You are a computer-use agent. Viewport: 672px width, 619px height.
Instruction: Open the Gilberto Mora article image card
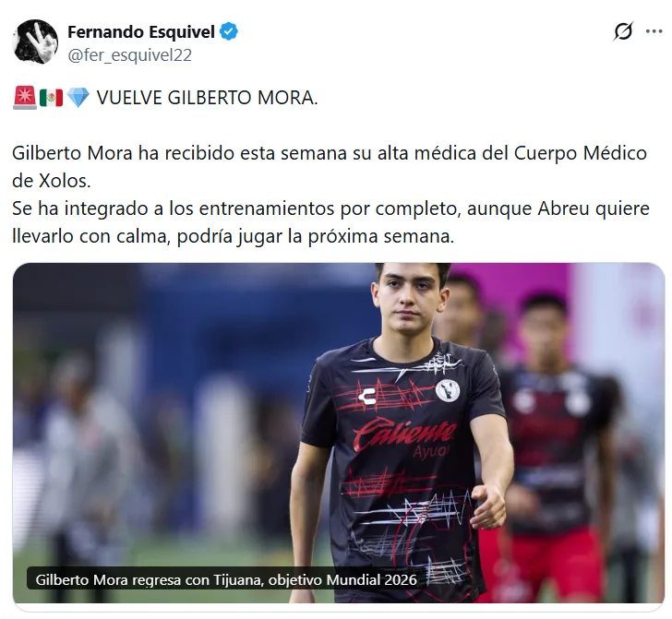click(x=339, y=433)
